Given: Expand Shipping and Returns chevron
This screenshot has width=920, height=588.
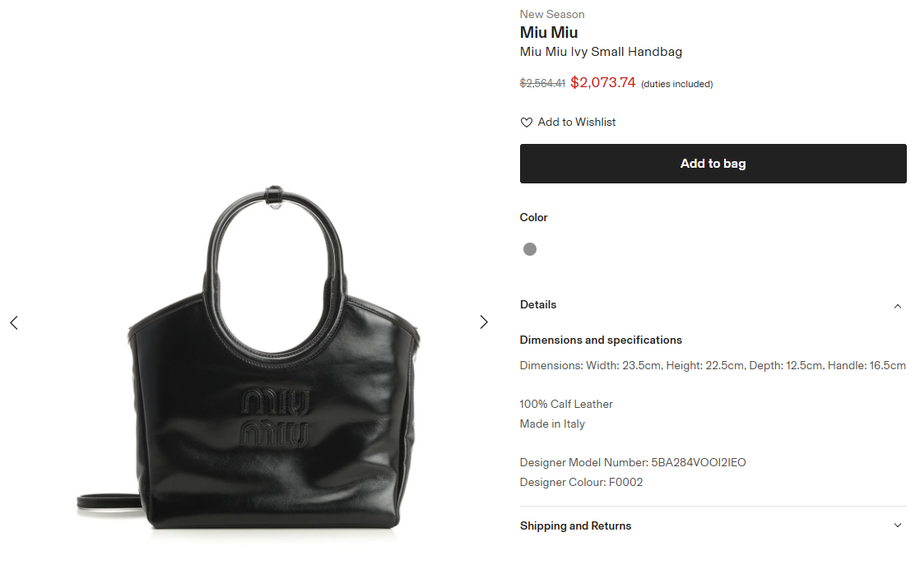Looking at the screenshot, I should click(x=897, y=526).
